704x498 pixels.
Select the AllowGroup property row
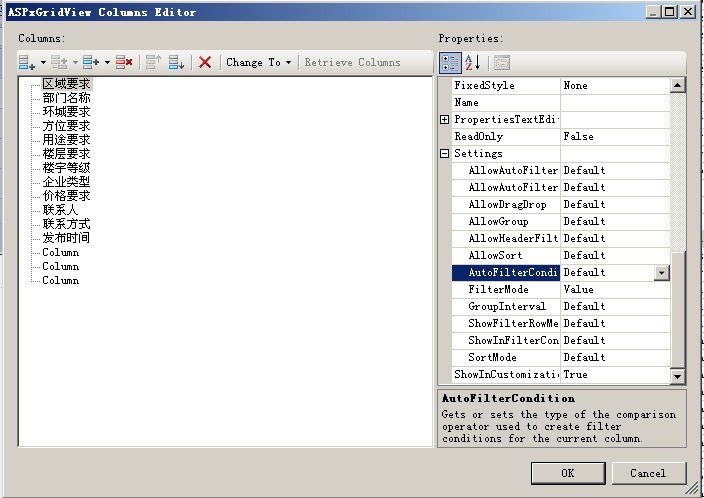coord(561,221)
